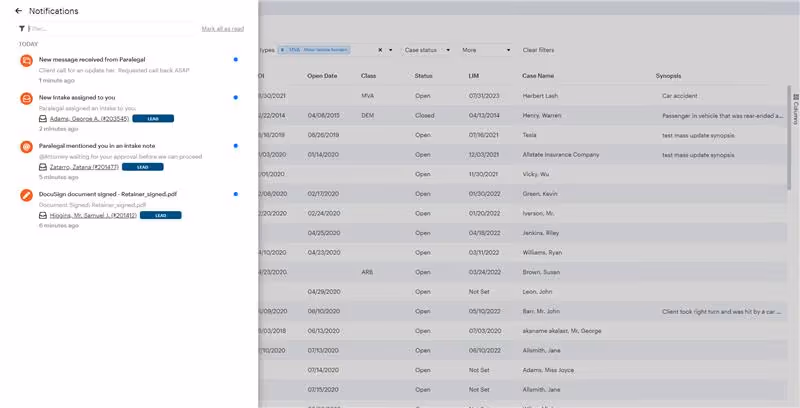This screenshot has width=800, height=408.
Task: Select the Henry, Warren case row
Action: click(x=542, y=116)
